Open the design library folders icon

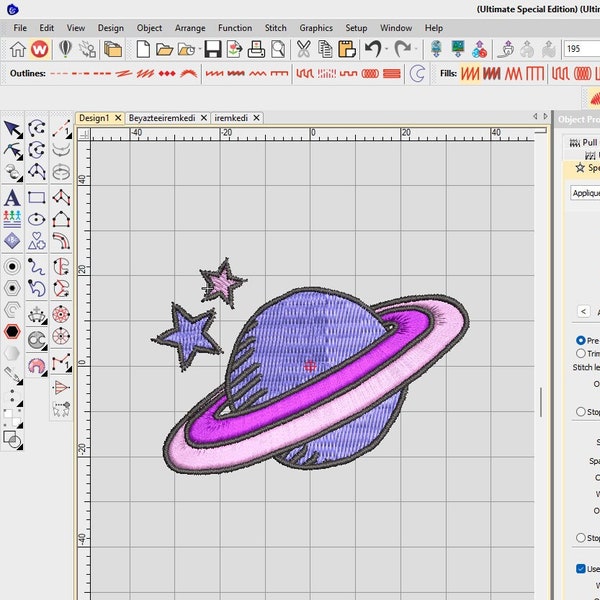click(113, 49)
